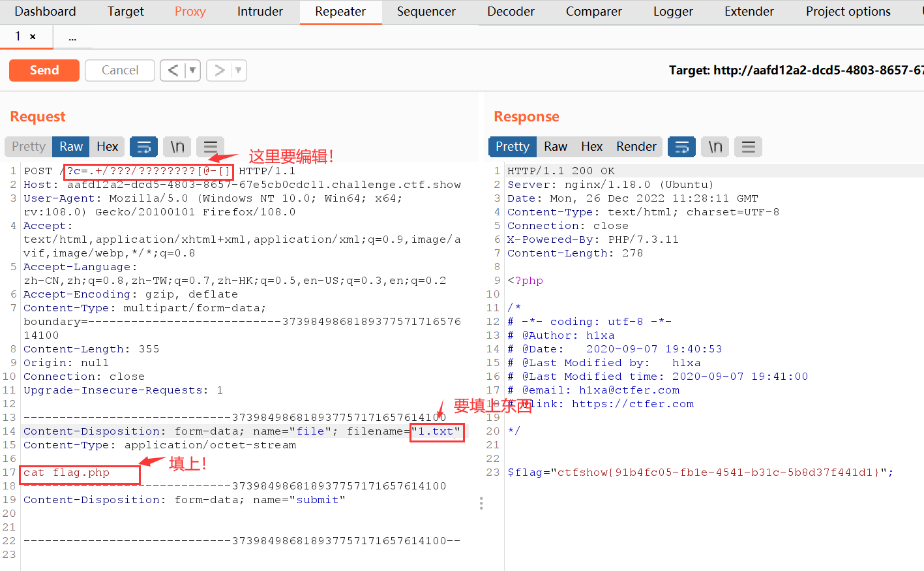Click the "cat flag.php" body line

coord(67,472)
